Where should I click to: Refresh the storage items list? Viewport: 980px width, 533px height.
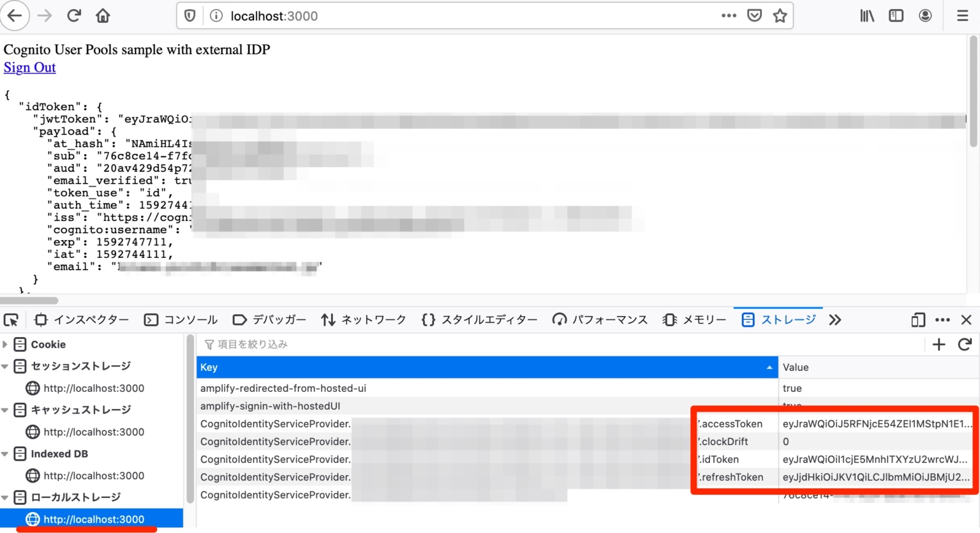pyautogui.click(x=965, y=344)
